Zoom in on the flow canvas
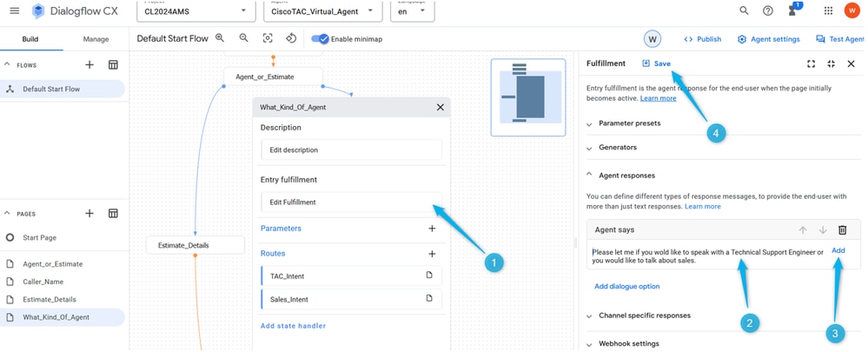Viewport: 868px width, 352px height. 220,38
